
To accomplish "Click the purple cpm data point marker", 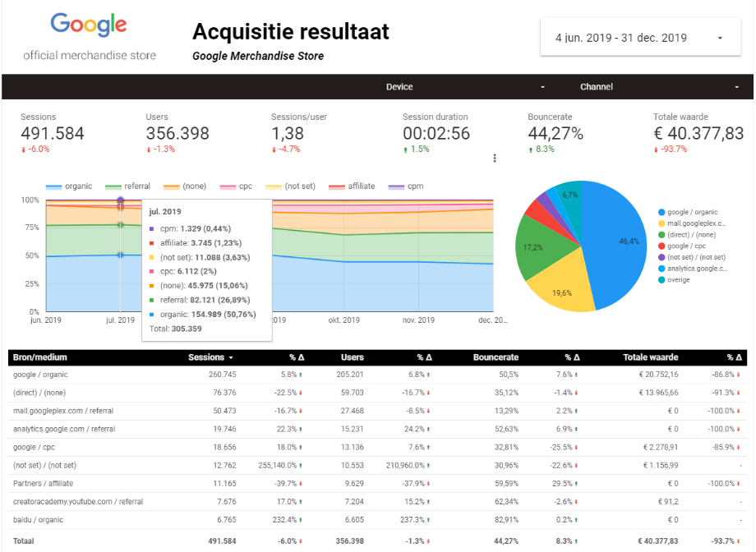I will [121, 200].
